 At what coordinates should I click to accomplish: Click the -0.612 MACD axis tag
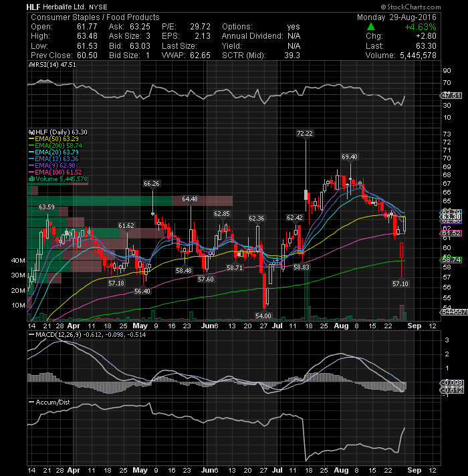[x=452, y=390]
